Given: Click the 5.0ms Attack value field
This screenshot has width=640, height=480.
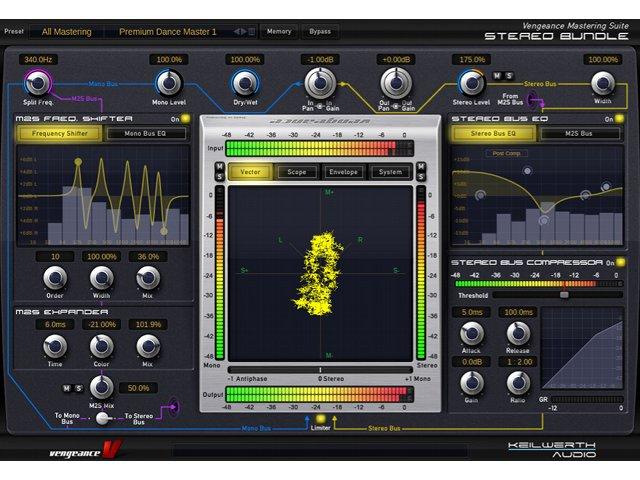Looking at the screenshot, I should (x=471, y=312).
